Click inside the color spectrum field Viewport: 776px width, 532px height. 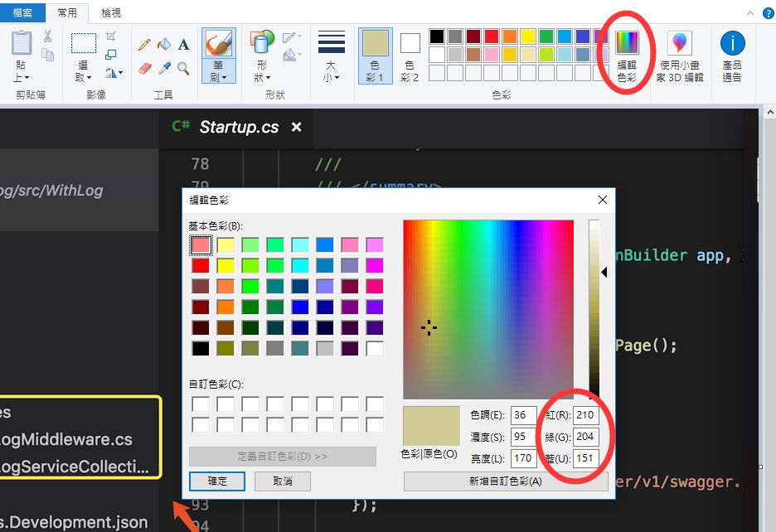tap(488, 309)
